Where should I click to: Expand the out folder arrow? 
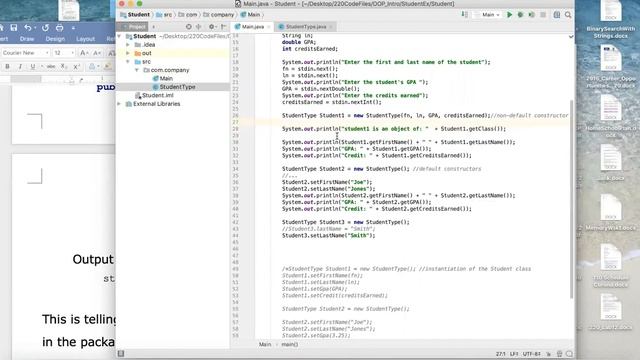click(x=128, y=53)
